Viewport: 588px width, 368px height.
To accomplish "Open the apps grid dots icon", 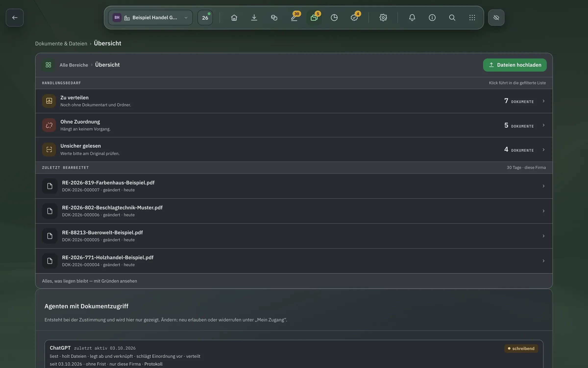I will (472, 17).
